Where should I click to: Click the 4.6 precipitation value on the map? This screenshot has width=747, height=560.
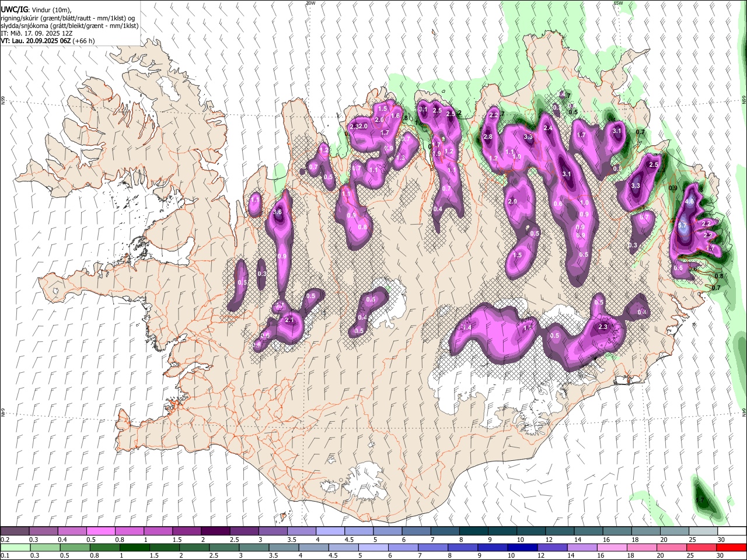[x=689, y=201]
